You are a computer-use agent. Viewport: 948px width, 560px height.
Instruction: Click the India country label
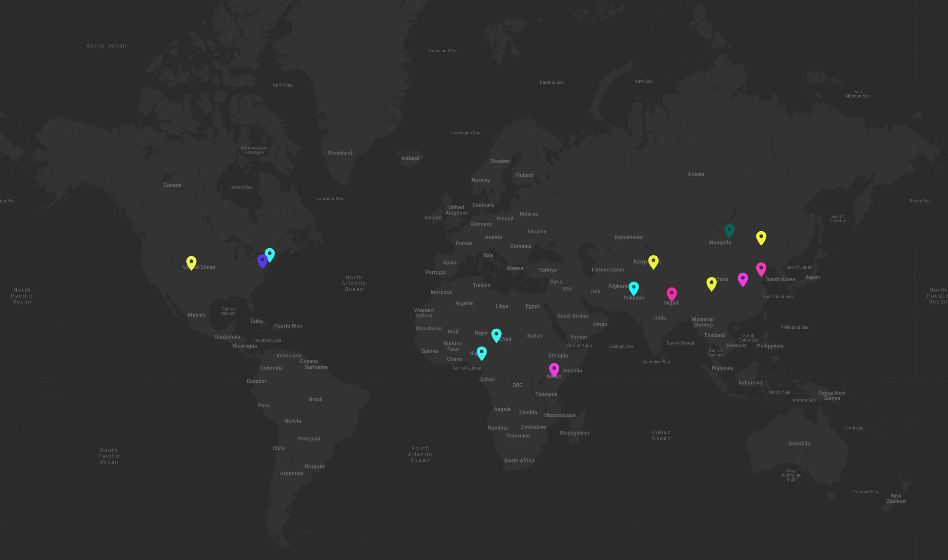coord(660,318)
